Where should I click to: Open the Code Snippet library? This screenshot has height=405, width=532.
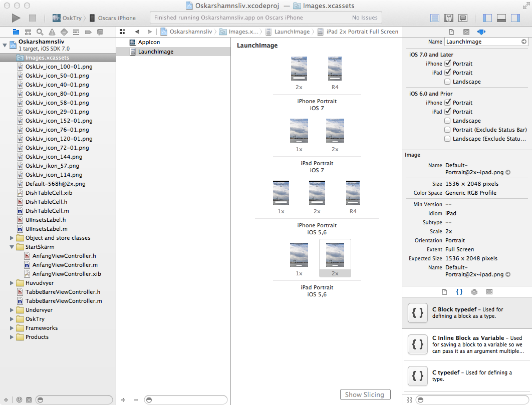(x=459, y=292)
